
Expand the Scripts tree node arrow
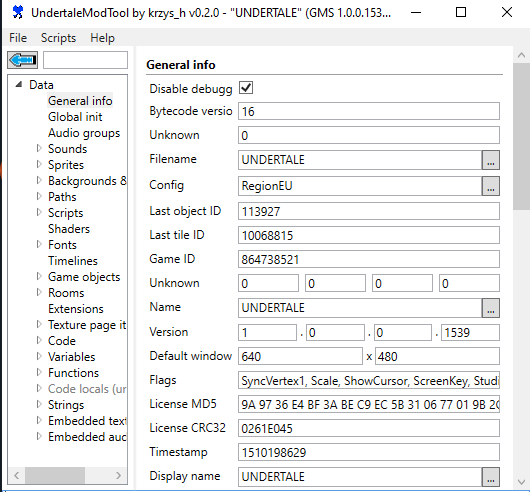click(39, 212)
